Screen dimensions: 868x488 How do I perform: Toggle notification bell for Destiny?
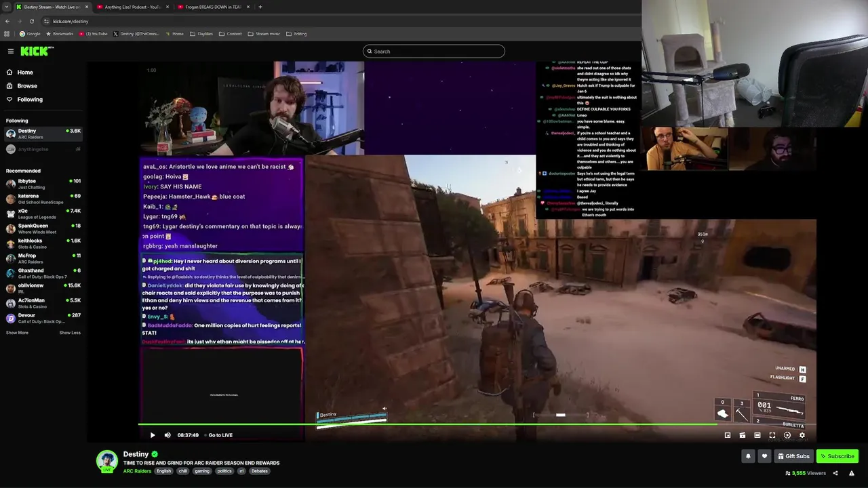coord(749,456)
